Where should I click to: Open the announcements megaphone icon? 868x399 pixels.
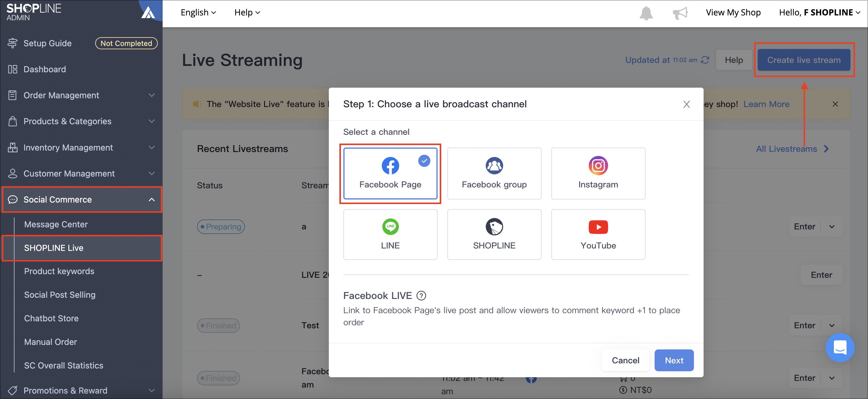pos(680,13)
